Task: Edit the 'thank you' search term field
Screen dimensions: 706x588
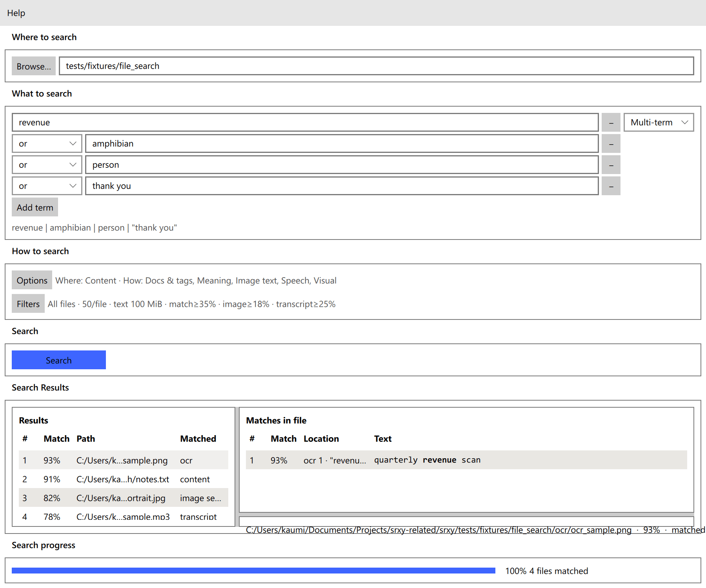Action: [x=342, y=186]
